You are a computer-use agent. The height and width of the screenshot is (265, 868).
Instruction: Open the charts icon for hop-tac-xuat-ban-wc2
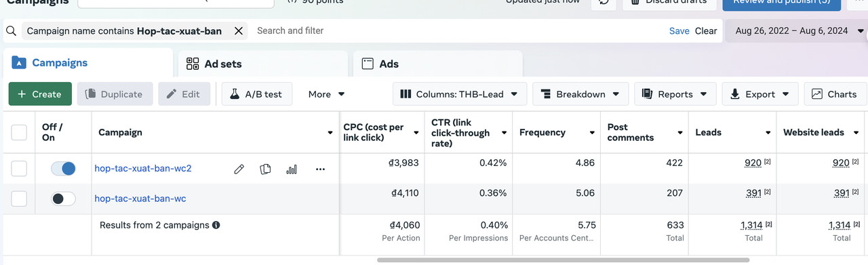pyautogui.click(x=292, y=169)
